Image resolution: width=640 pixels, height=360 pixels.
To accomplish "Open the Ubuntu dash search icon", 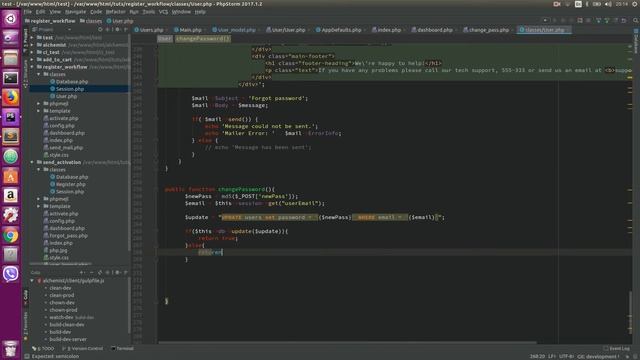I will click(x=11, y=19).
